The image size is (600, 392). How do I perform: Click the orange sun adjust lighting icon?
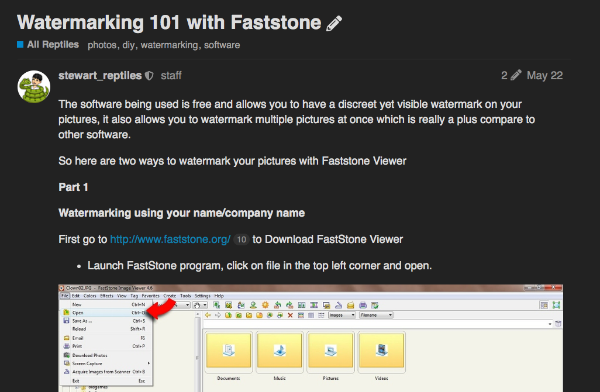pos(265,305)
